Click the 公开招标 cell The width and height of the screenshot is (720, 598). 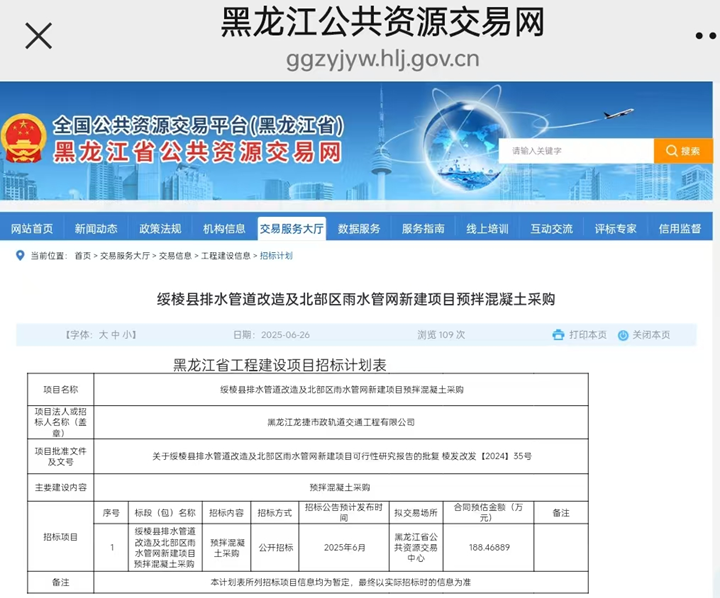[276, 547]
